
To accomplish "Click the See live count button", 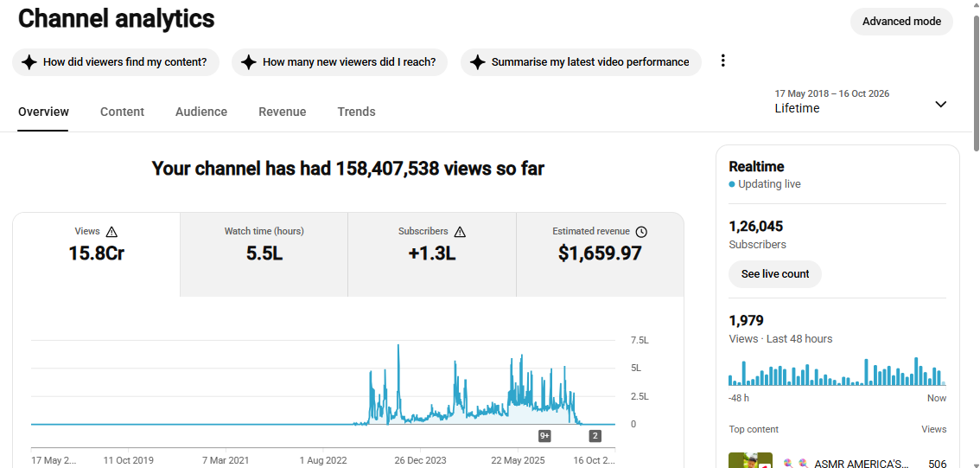I will [x=775, y=274].
